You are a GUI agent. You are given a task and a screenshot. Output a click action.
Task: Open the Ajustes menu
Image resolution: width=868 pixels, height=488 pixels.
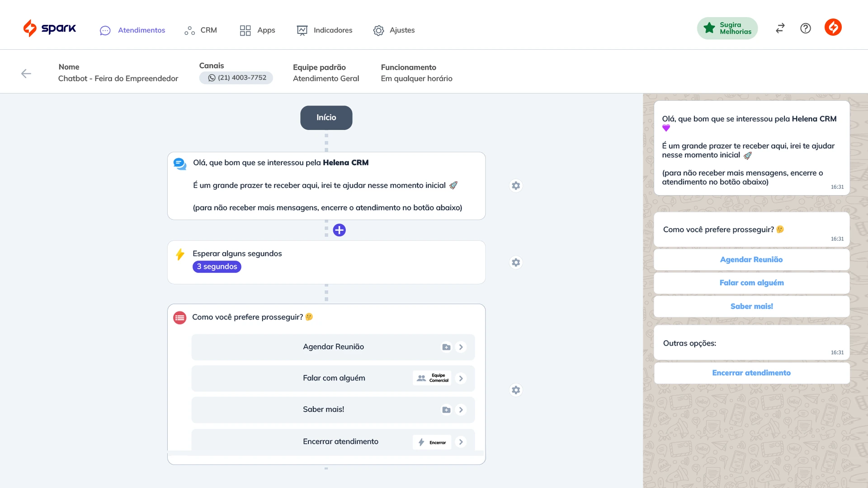click(x=393, y=30)
